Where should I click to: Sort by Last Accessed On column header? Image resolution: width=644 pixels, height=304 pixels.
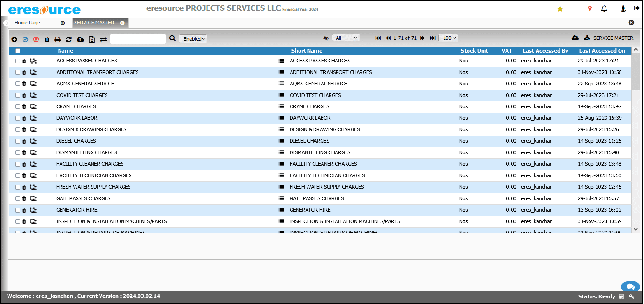pos(602,51)
